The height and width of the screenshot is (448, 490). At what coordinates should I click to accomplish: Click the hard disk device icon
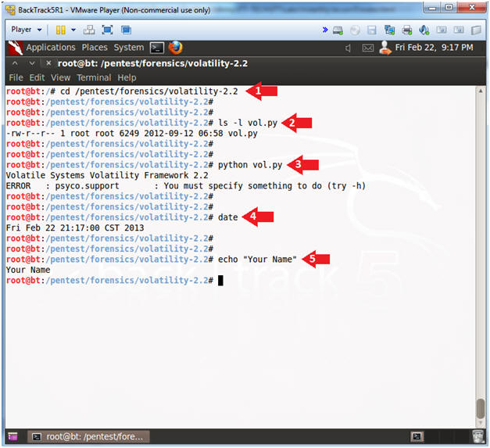tap(338, 30)
